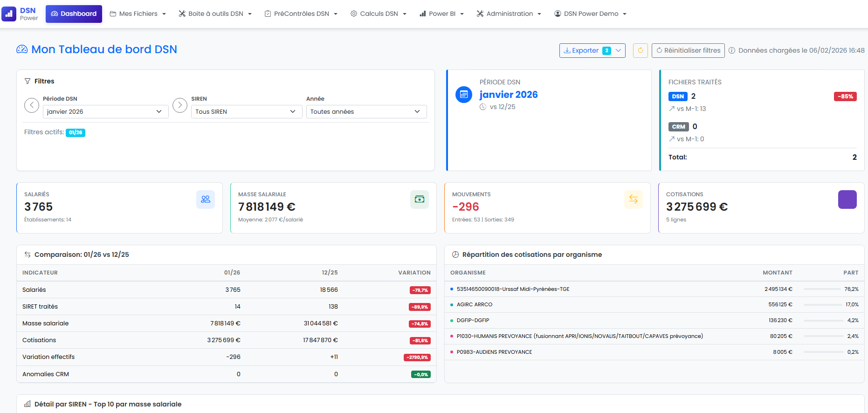Open the DSN Power Demo user menu
Viewport: 868px width, 413px height.
590,14
